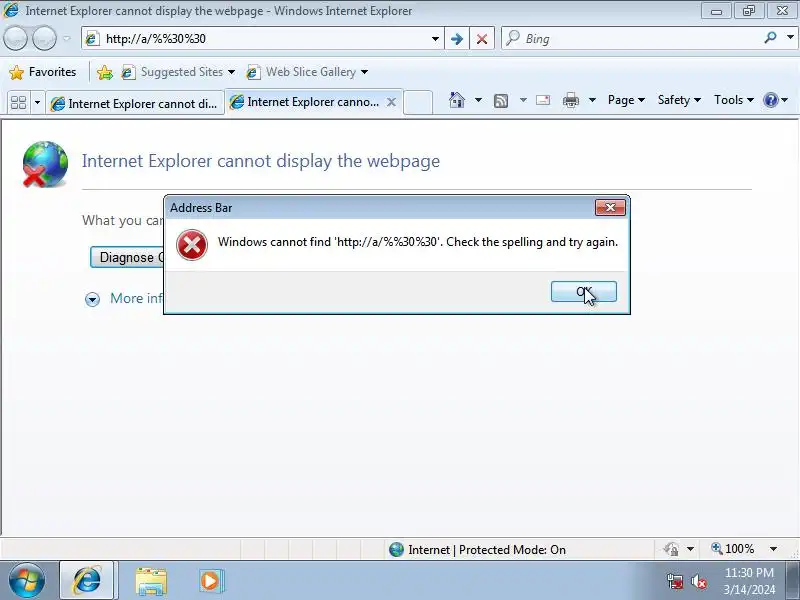The width and height of the screenshot is (800, 600).
Task: Click the page icon in the address bar
Action: (x=92, y=39)
